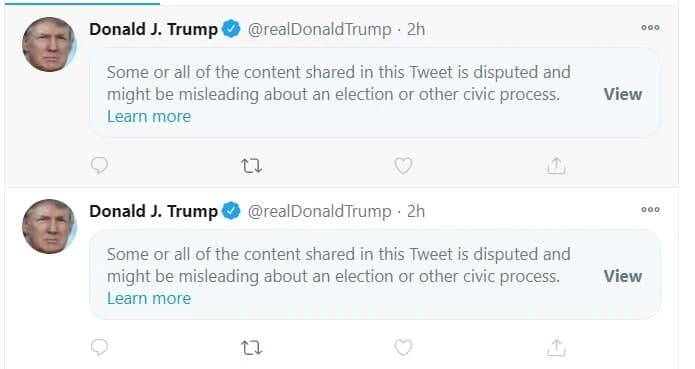
Task: Select @realDonaldTrump handle on second tweet
Action: [x=320, y=212]
